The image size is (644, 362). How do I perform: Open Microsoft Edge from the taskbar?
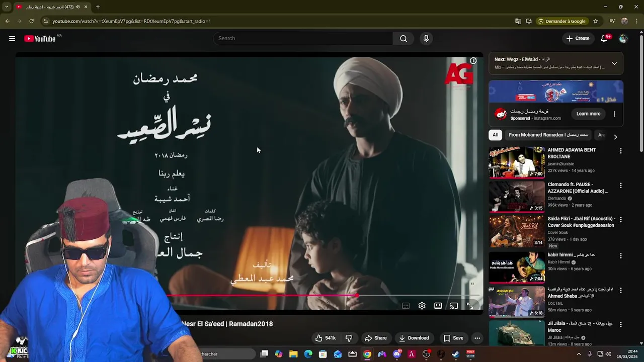click(x=308, y=354)
